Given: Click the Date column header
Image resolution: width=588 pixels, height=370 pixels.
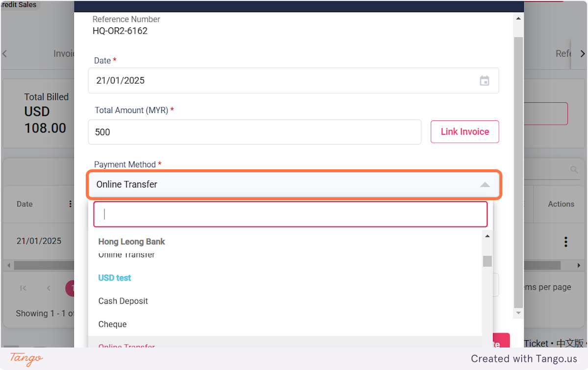Looking at the screenshot, I should 24,204.
